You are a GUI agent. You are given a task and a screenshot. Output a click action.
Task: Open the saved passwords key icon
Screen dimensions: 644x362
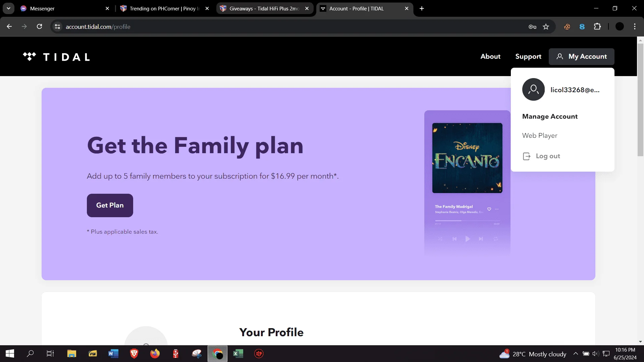tap(532, 26)
